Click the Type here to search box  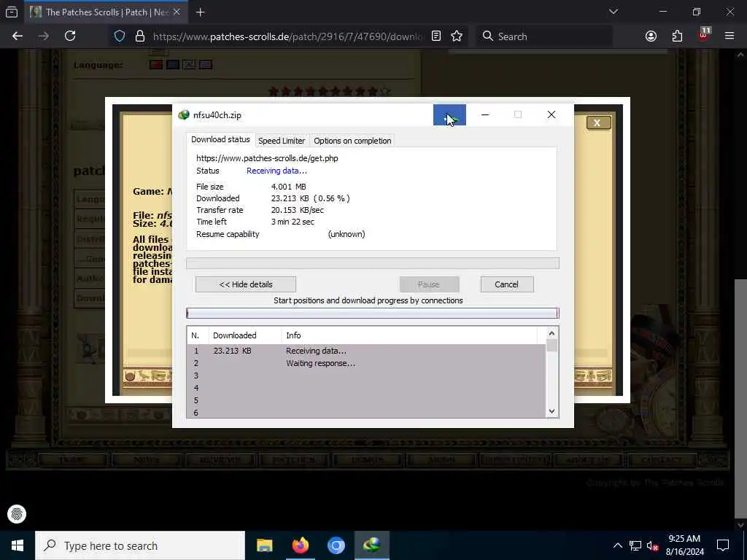coord(140,545)
